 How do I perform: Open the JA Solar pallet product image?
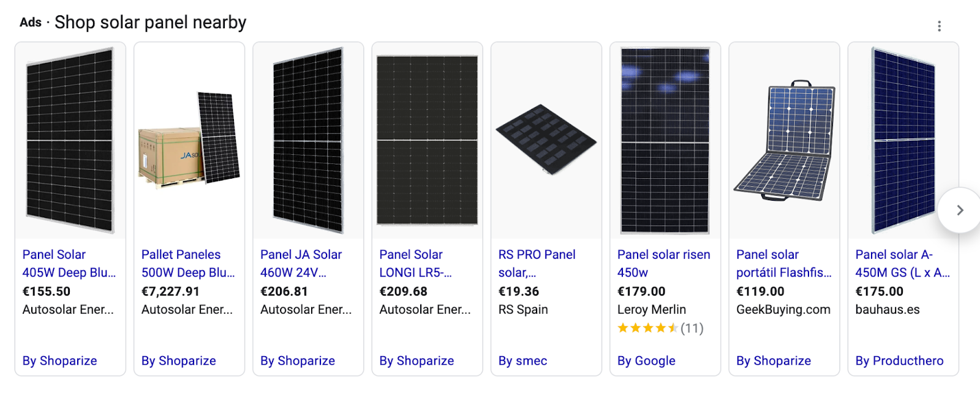(x=189, y=140)
